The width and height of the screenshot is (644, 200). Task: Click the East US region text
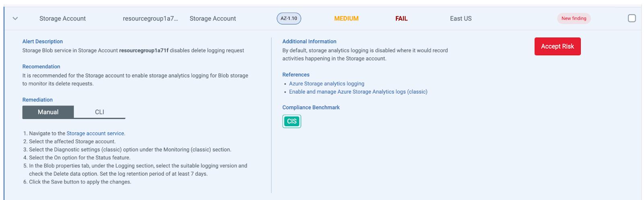460,19
